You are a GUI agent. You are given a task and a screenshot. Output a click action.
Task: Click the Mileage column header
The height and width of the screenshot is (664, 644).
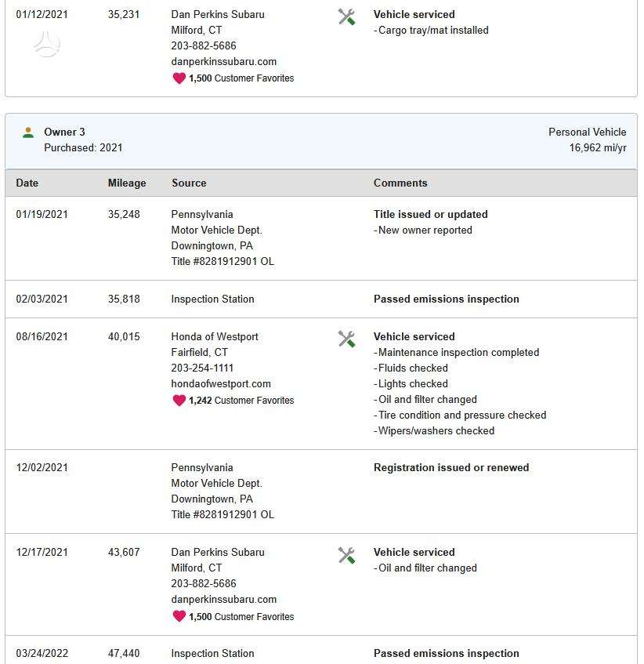click(x=127, y=183)
